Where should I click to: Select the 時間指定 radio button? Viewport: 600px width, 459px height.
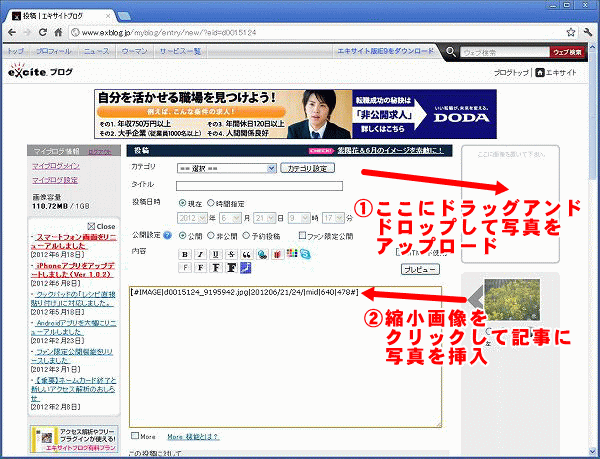(210, 203)
